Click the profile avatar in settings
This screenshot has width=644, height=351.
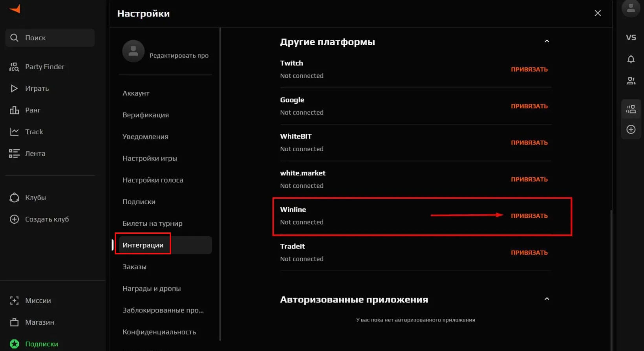(x=134, y=51)
